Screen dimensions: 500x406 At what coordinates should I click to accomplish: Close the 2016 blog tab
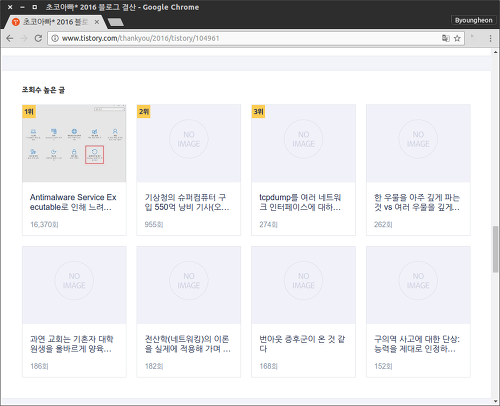[97, 22]
